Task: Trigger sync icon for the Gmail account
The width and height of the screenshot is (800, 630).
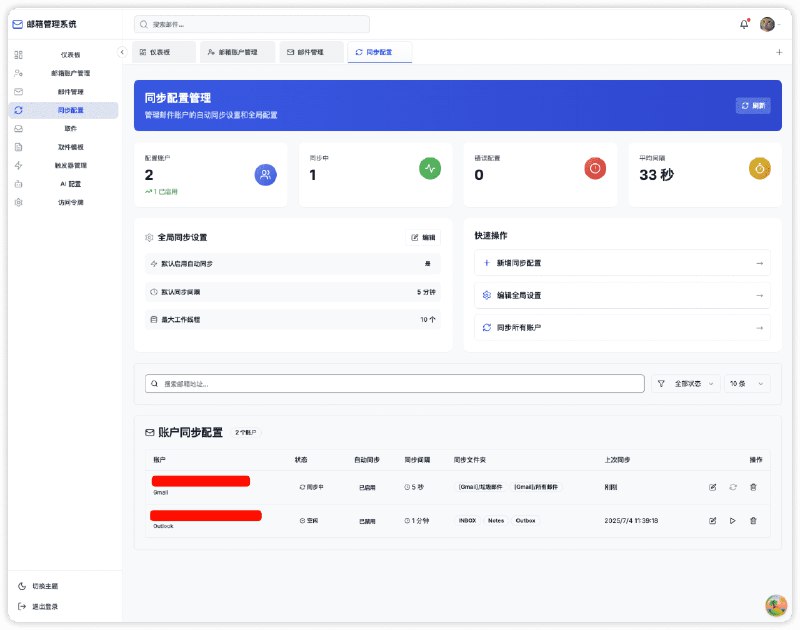Action: point(733,487)
